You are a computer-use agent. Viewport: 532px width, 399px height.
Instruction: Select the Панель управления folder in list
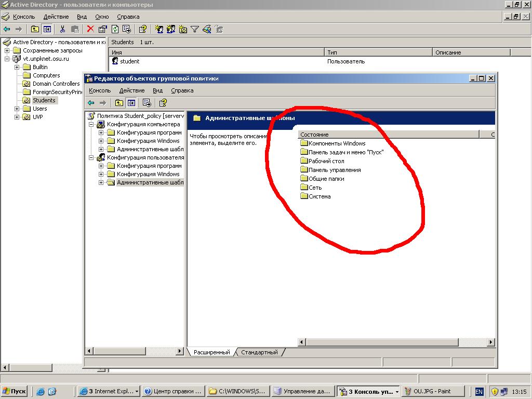click(334, 170)
